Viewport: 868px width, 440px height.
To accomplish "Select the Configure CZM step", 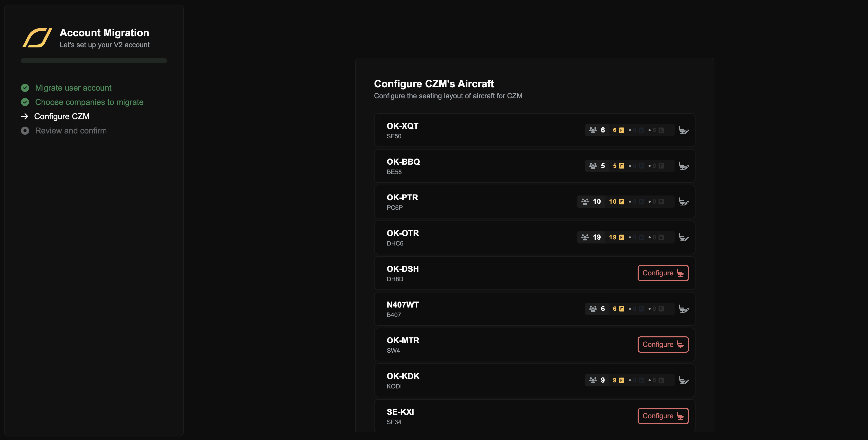I will pyautogui.click(x=62, y=116).
